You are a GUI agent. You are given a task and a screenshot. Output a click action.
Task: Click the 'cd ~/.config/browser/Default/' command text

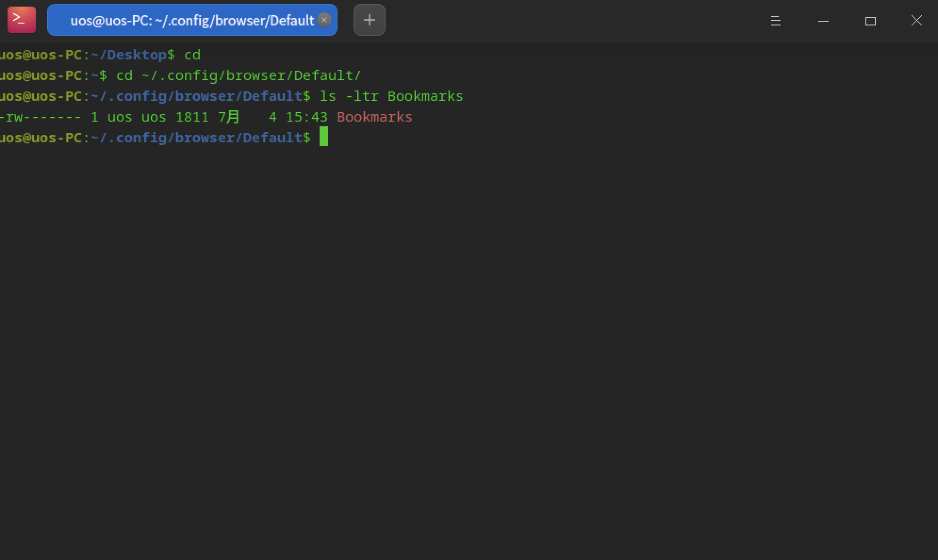pyautogui.click(x=239, y=75)
